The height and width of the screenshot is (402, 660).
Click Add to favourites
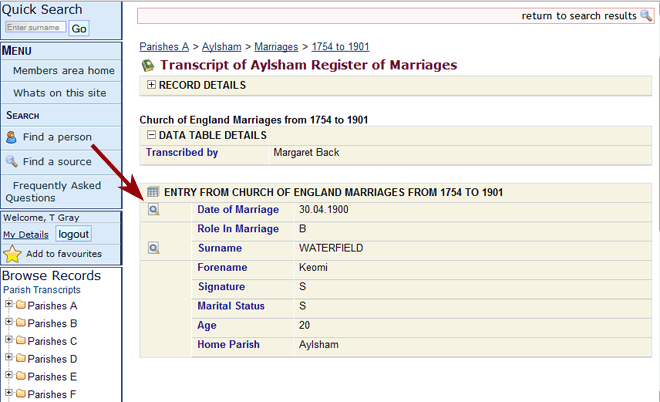click(x=64, y=254)
